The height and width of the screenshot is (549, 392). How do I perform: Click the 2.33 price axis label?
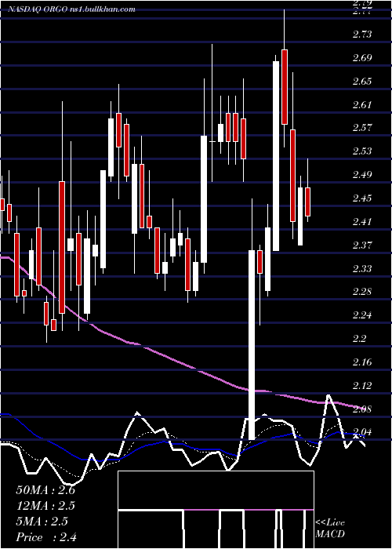click(362, 268)
